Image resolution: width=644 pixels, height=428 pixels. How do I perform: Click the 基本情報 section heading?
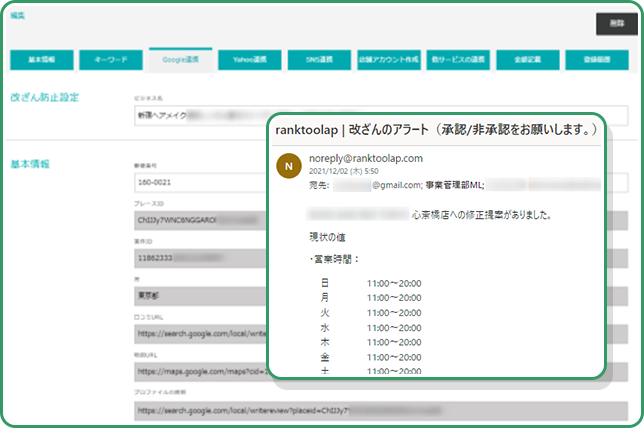[30, 164]
